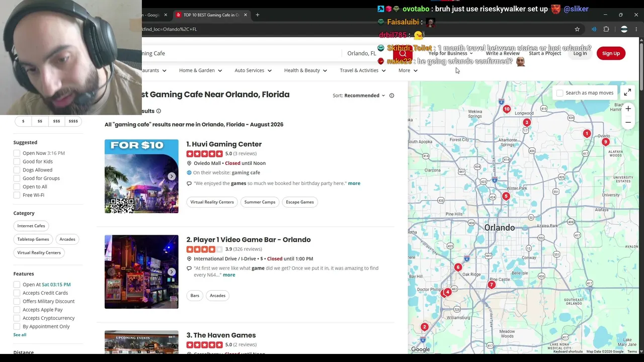This screenshot has height=362, width=644.
Task: Check Accepts Cryptocurrency feature
Action: (17, 318)
